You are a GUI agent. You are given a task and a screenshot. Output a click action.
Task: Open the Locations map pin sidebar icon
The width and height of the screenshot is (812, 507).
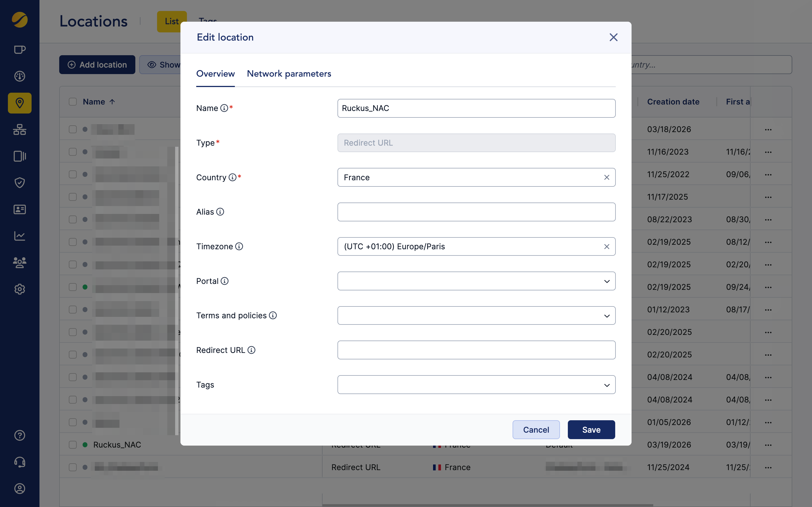point(19,103)
